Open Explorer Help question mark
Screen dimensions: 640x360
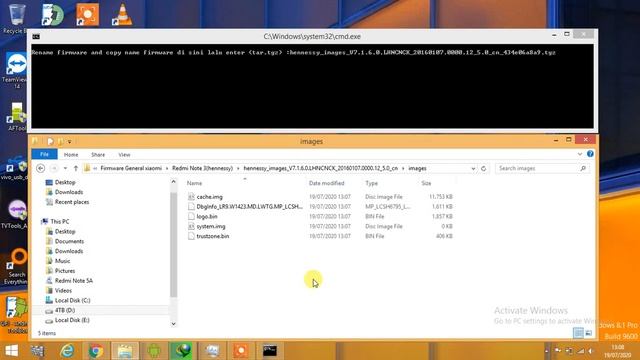[590, 154]
